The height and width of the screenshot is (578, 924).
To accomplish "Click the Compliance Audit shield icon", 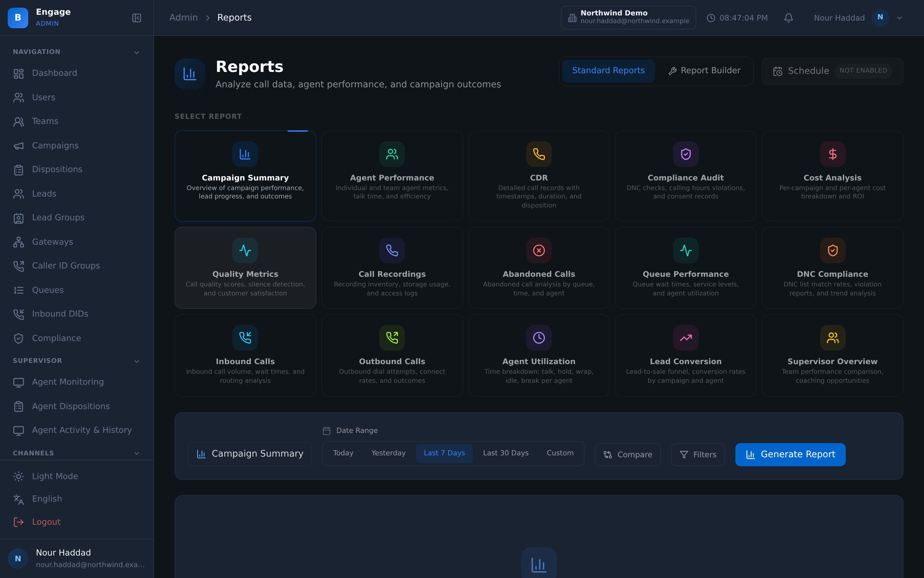I will point(686,154).
